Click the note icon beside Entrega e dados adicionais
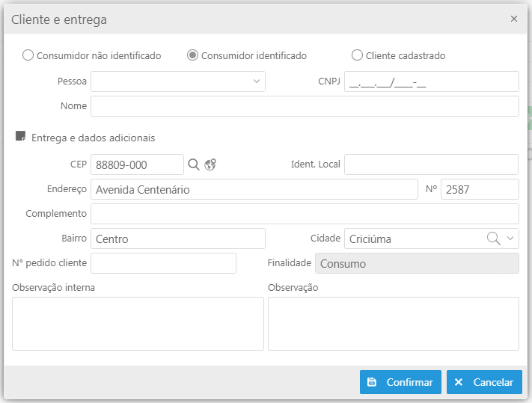 click(21, 136)
